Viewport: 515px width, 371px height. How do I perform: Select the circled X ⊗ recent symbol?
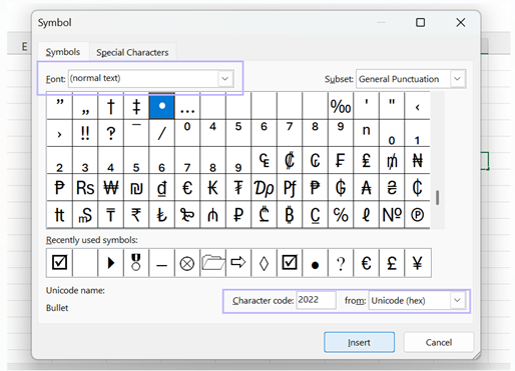(x=187, y=263)
